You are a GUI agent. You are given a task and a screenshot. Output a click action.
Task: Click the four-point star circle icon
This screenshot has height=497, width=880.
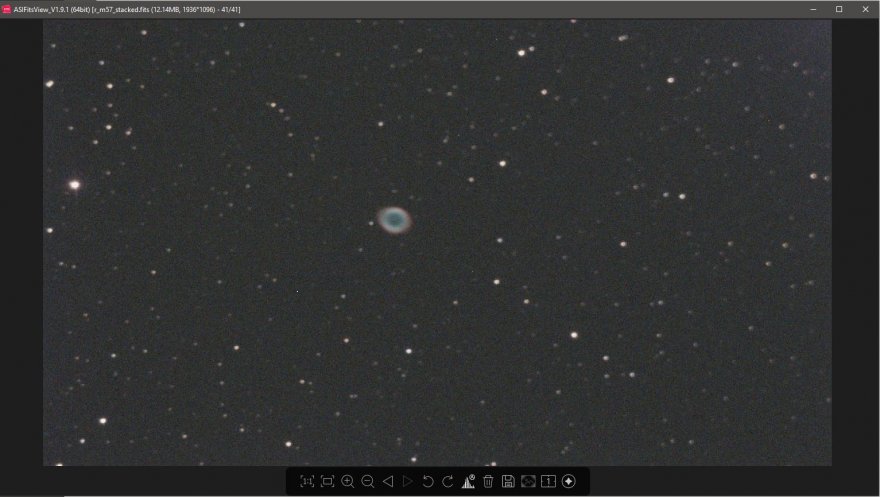pyautogui.click(x=569, y=481)
